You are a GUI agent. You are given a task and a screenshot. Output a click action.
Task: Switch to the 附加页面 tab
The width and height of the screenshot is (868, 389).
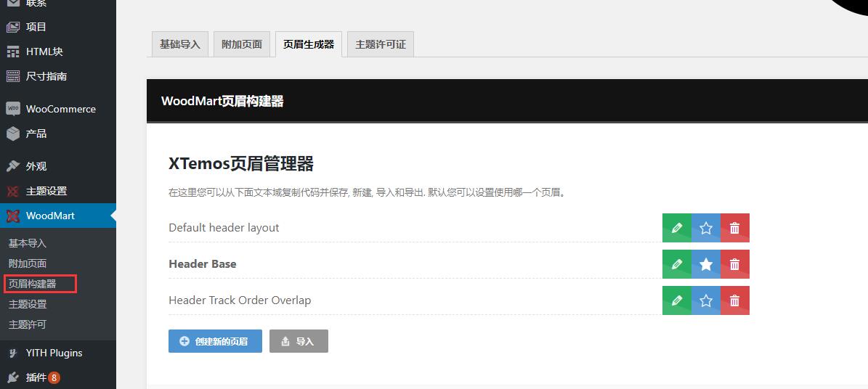[x=242, y=44]
